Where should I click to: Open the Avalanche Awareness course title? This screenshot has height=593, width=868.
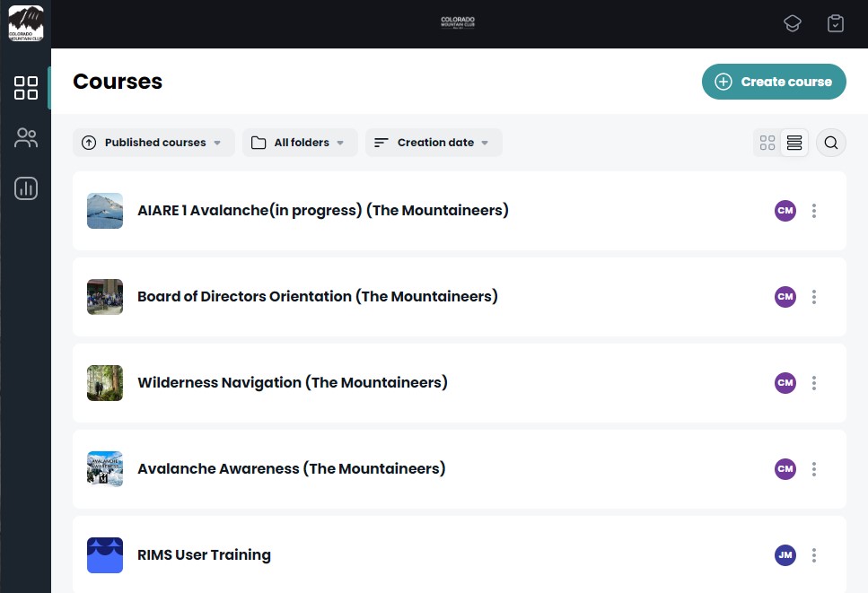(x=291, y=469)
